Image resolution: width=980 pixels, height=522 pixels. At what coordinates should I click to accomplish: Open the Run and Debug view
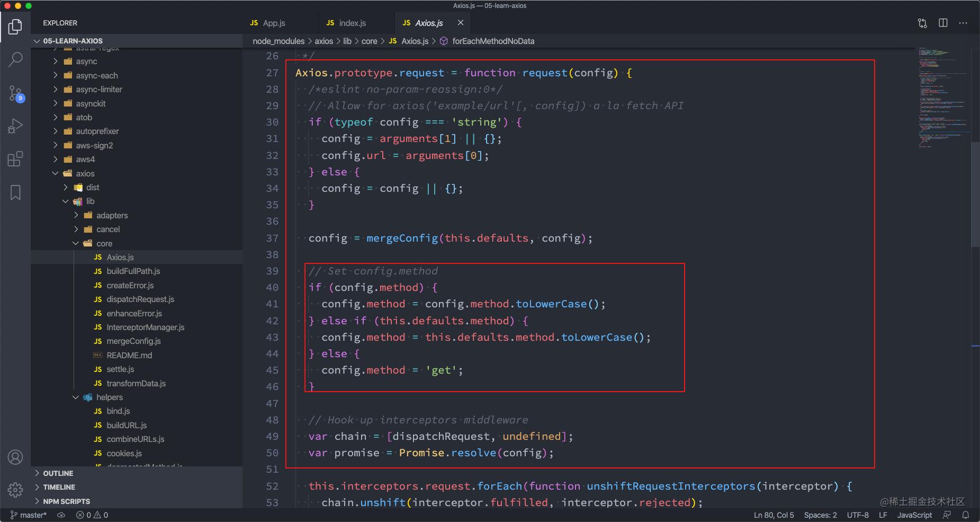click(15, 126)
